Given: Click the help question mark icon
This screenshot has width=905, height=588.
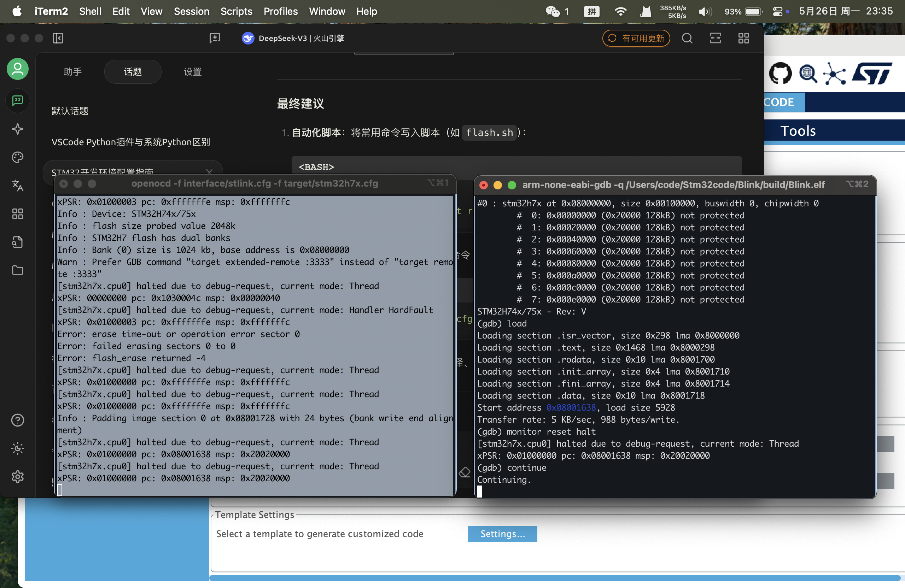Looking at the screenshot, I should (17, 421).
